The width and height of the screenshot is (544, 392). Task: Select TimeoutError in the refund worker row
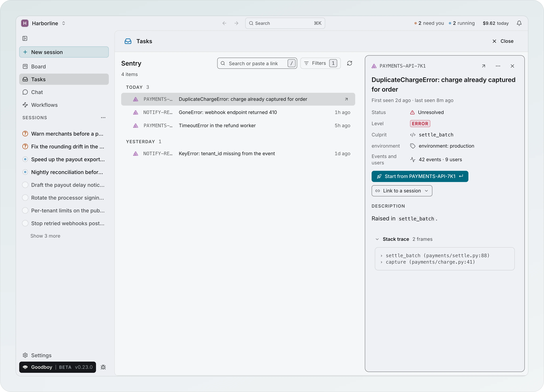(238, 125)
